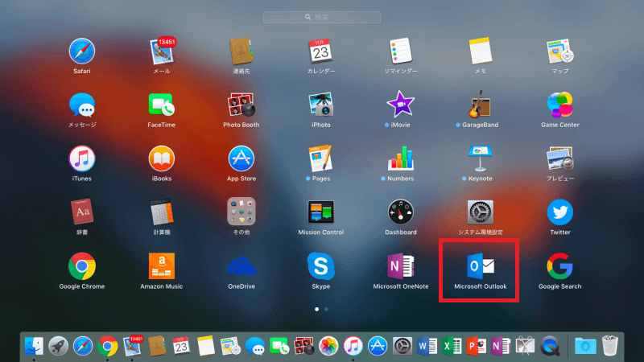
Task: Open Microsoft Excel from the Dock
Action: (x=452, y=346)
